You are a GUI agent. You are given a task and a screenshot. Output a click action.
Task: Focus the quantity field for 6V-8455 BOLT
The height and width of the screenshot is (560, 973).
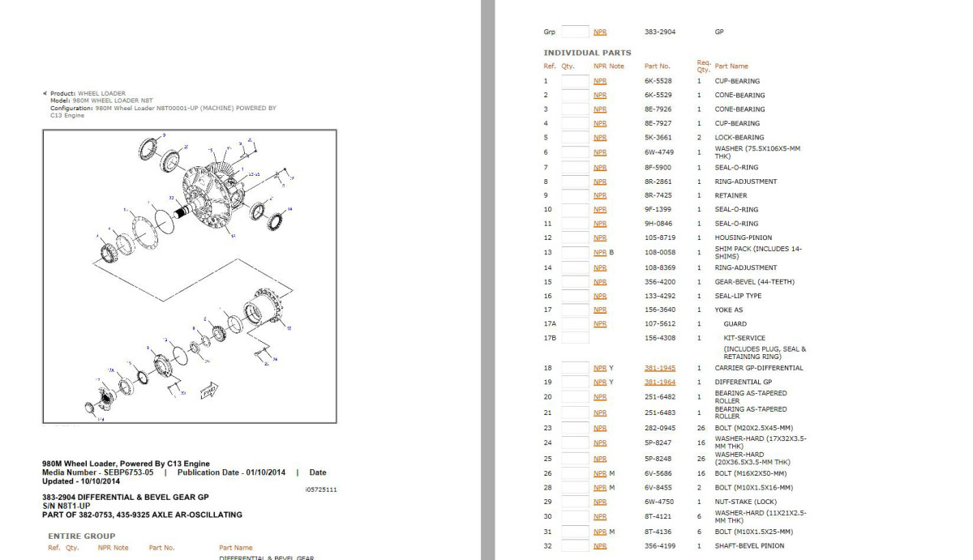point(575,488)
